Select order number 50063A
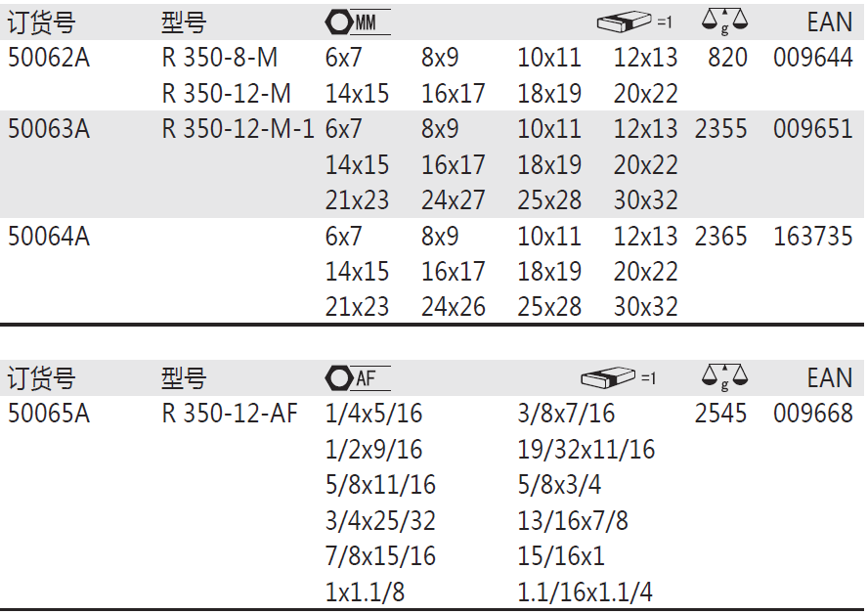Screen dimensions: 868x614 tap(49, 129)
